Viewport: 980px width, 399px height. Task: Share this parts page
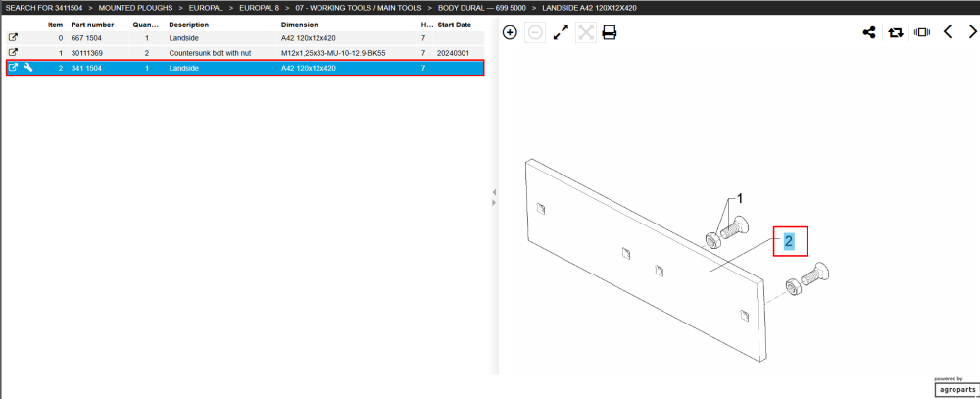coord(868,32)
